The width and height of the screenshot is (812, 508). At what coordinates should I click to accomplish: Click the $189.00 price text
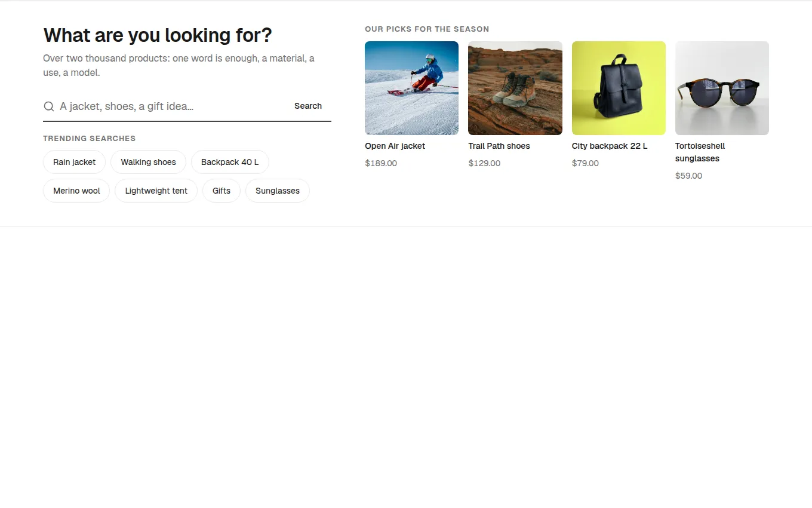pyautogui.click(x=381, y=163)
